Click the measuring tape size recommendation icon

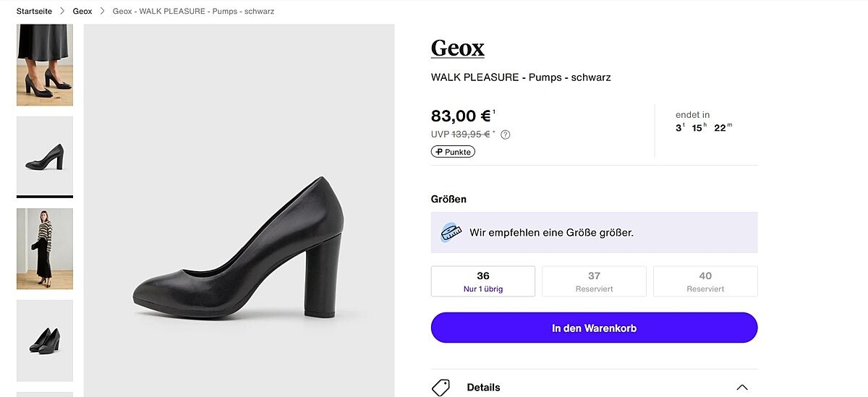(x=451, y=232)
